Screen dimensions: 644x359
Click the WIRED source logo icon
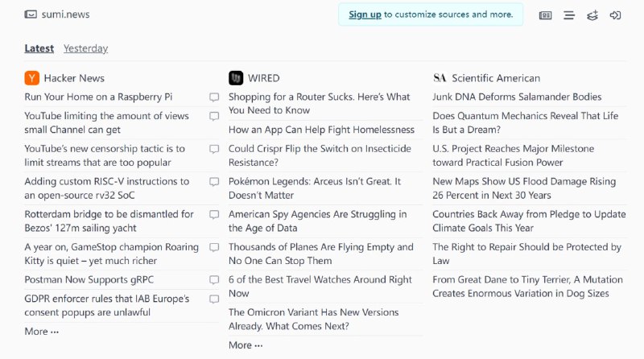[236, 78]
